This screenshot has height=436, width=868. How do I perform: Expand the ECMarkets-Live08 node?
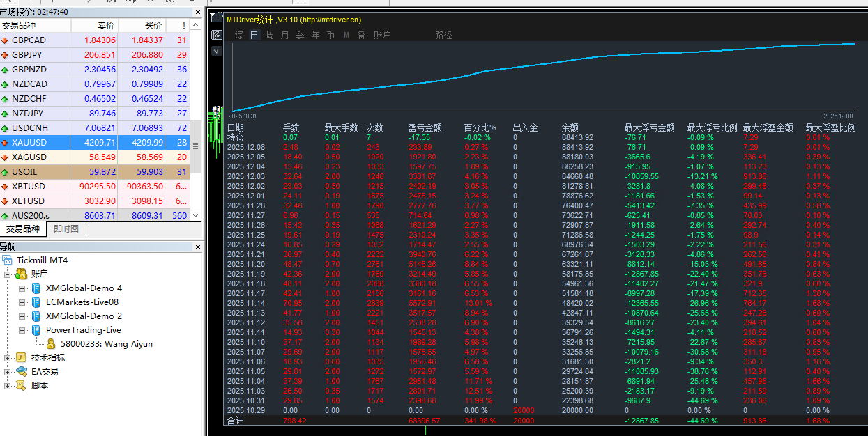(x=22, y=302)
